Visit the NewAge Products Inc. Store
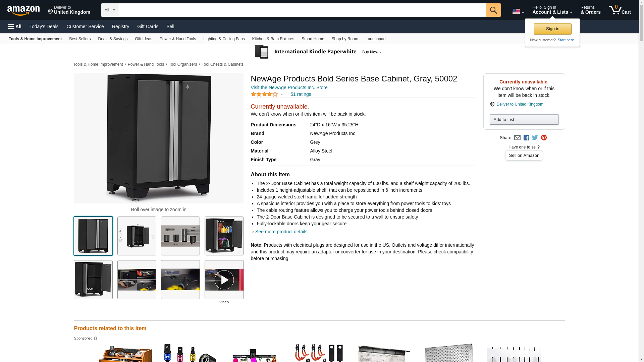Image resolution: width=644 pixels, height=362 pixels. (289, 87)
